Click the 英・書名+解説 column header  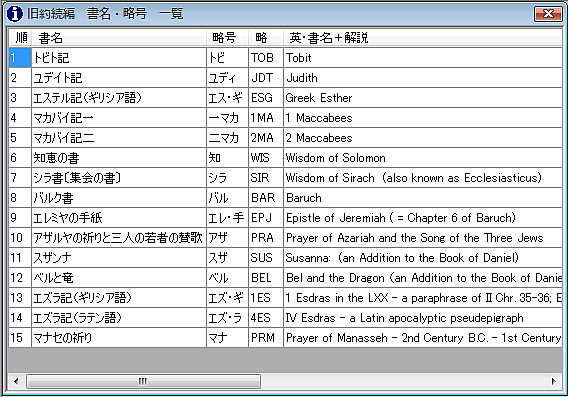[422, 37]
